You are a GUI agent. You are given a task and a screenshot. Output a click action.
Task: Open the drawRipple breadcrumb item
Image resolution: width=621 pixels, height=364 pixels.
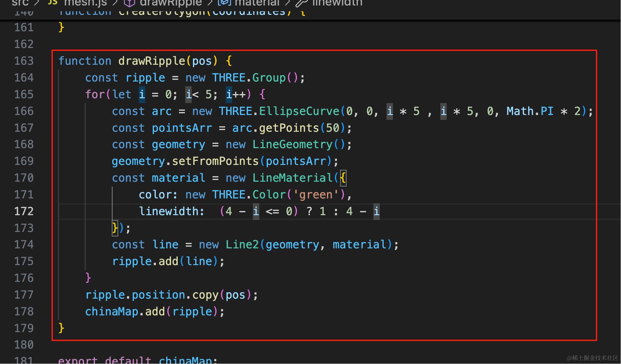click(171, 3)
